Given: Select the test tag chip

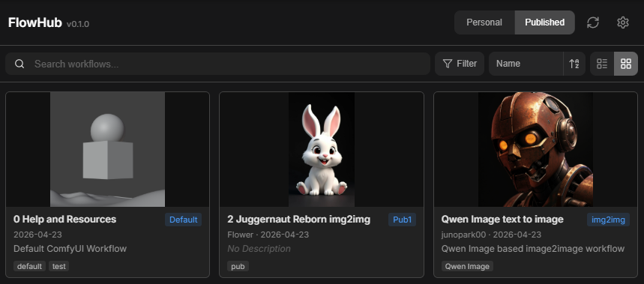Looking at the screenshot, I should click(59, 266).
